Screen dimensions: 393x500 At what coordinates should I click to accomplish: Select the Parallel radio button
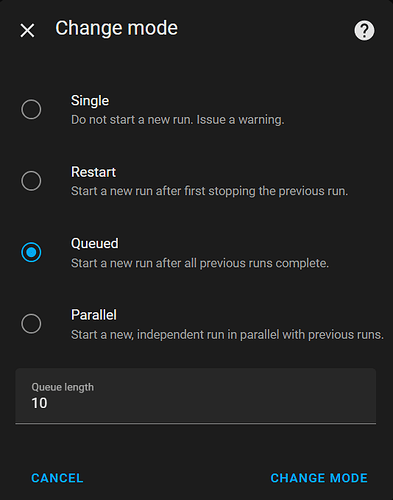pyautogui.click(x=31, y=324)
